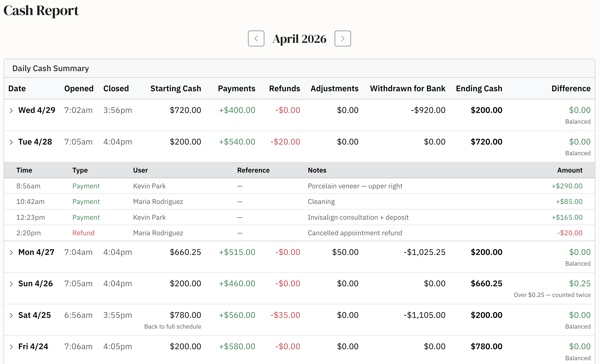Expand the Fri 4/24 row
600x364 pixels.
coord(11,347)
